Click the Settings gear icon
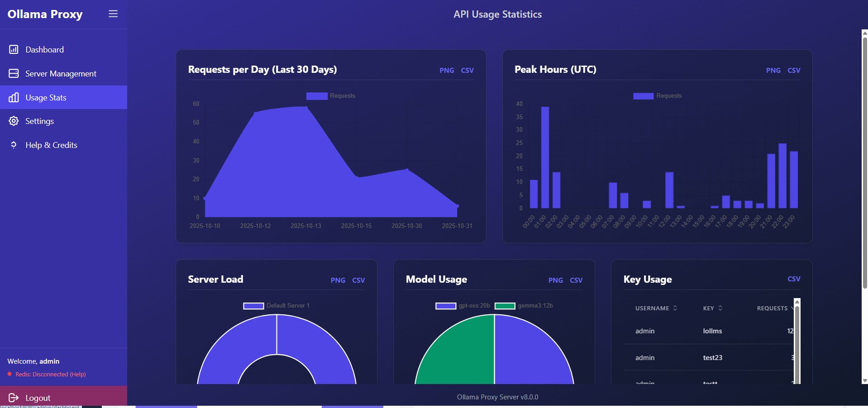 (x=14, y=121)
